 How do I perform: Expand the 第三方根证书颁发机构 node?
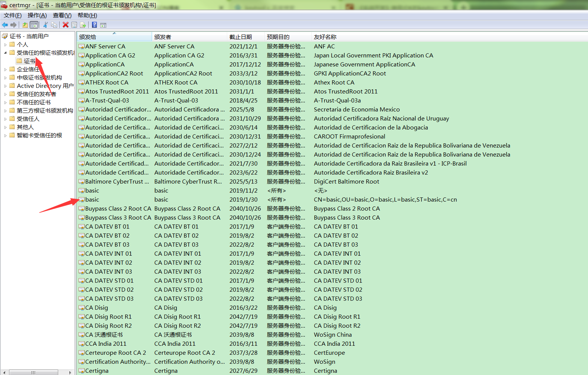pos(5,111)
